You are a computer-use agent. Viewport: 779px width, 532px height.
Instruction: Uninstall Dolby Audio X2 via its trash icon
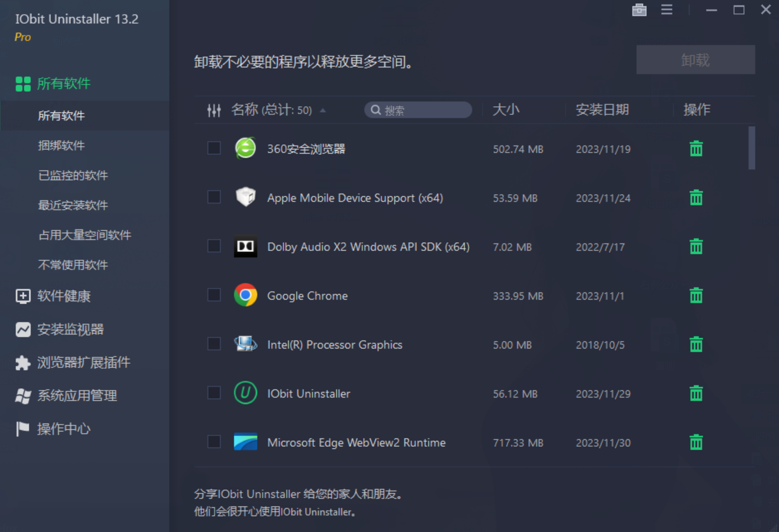coord(696,247)
